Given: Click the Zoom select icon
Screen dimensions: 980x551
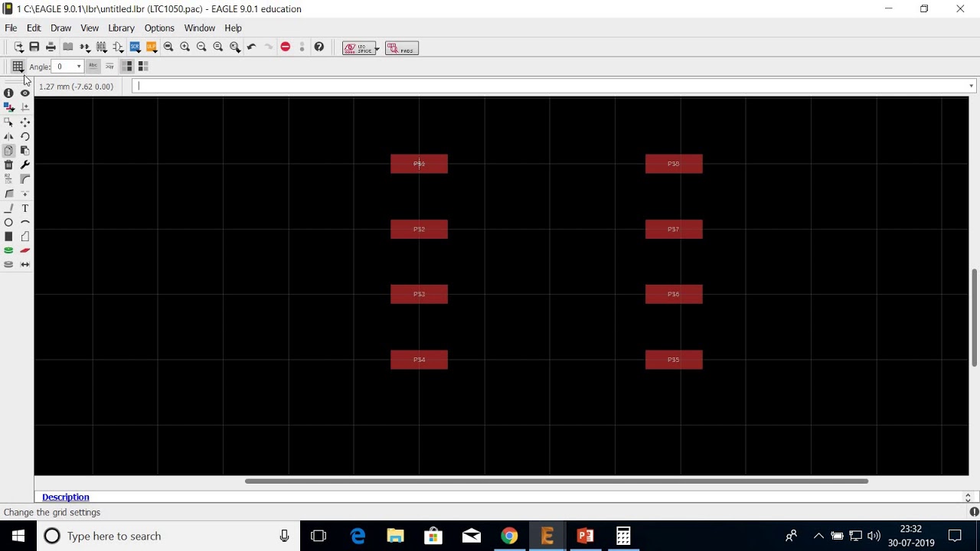Looking at the screenshot, I should coord(235,47).
